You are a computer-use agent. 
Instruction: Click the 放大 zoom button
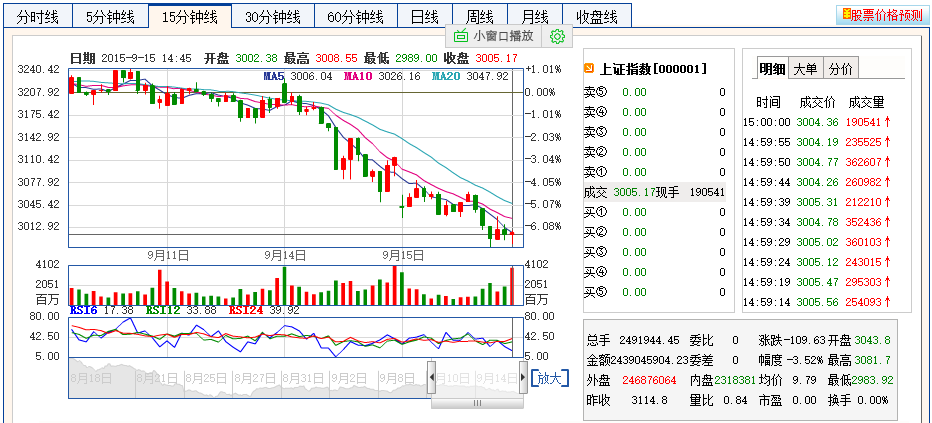[549, 378]
